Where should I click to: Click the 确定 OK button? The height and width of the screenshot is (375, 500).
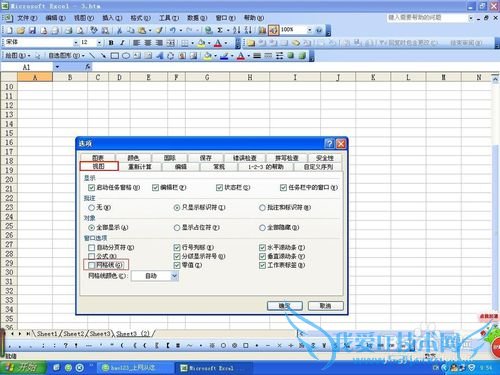click(285, 306)
